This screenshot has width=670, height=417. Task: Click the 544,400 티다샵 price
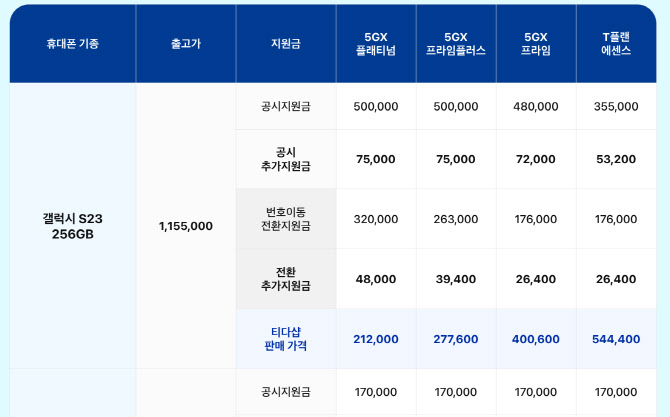pos(616,339)
